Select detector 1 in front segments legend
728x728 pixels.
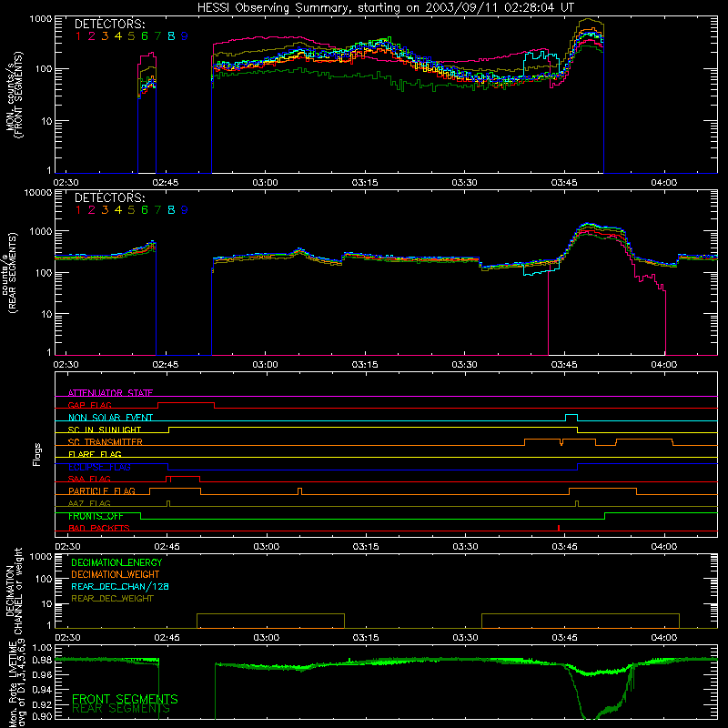tap(78, 36)
